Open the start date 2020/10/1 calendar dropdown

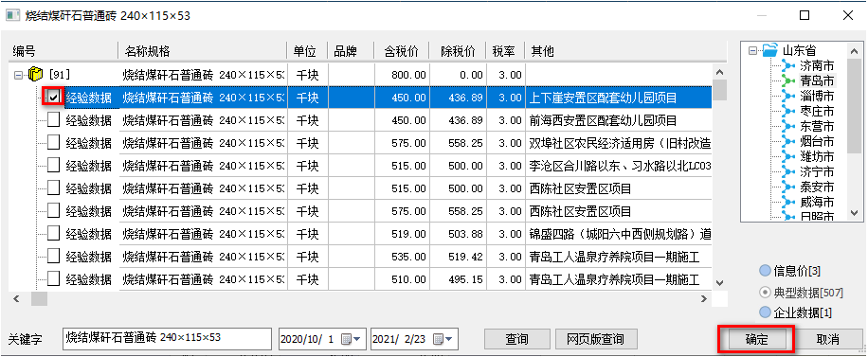coord(351,339)
